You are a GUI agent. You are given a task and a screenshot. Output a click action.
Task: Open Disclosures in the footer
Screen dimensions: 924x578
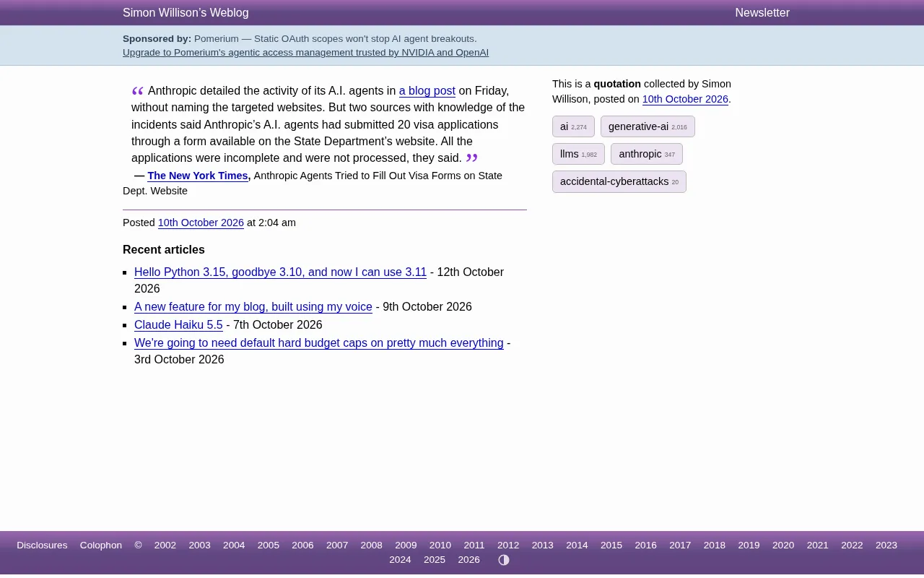coord(42,545)
